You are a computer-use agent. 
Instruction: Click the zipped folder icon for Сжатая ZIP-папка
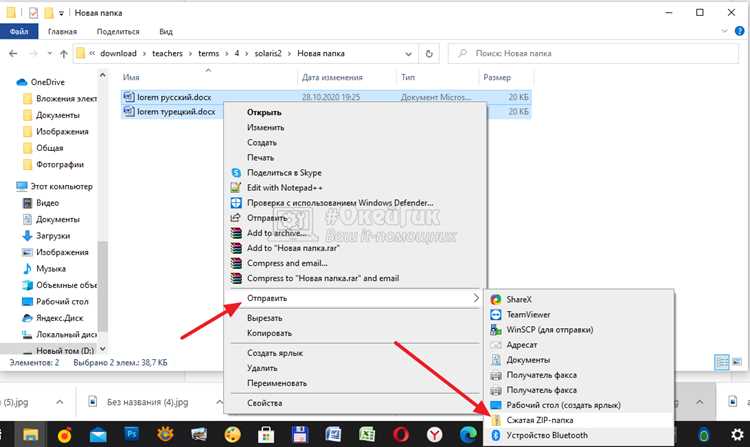point(496,420)
